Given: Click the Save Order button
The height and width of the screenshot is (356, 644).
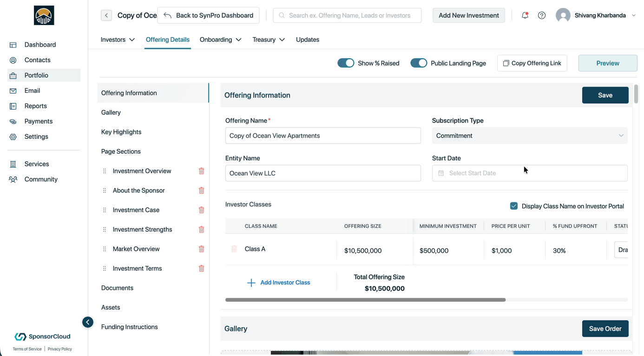Looking at the screenshot, I should pyautogui.click(x=605, y=329).
